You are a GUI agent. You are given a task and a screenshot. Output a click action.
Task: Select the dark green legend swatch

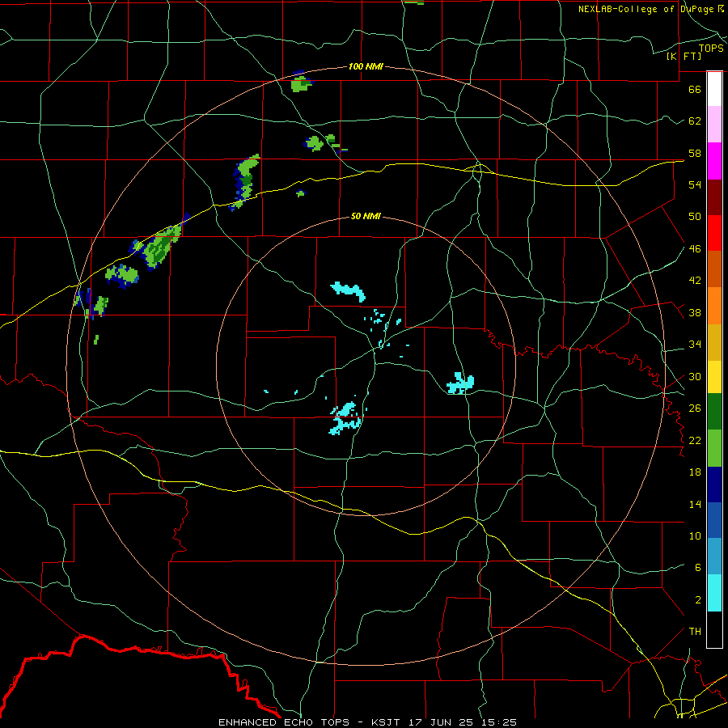coord(714,412)
